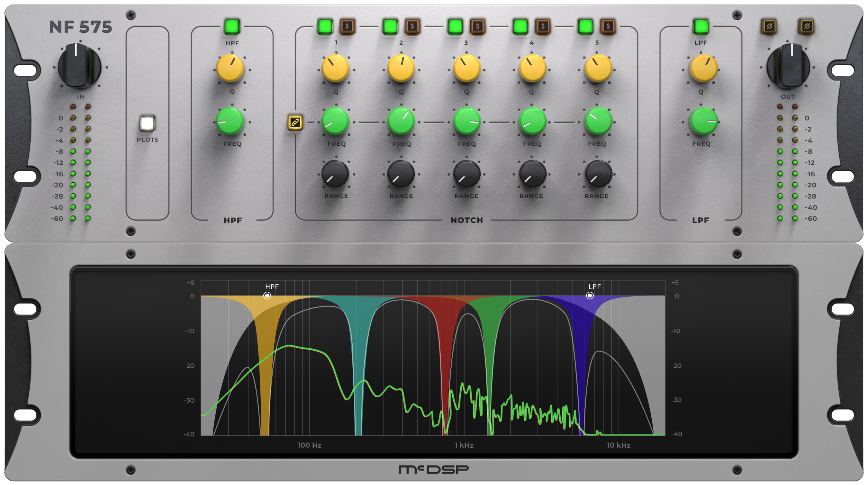The image size is (868, 485).
Task: Toggle the HPF enable light
Action: 232,27
